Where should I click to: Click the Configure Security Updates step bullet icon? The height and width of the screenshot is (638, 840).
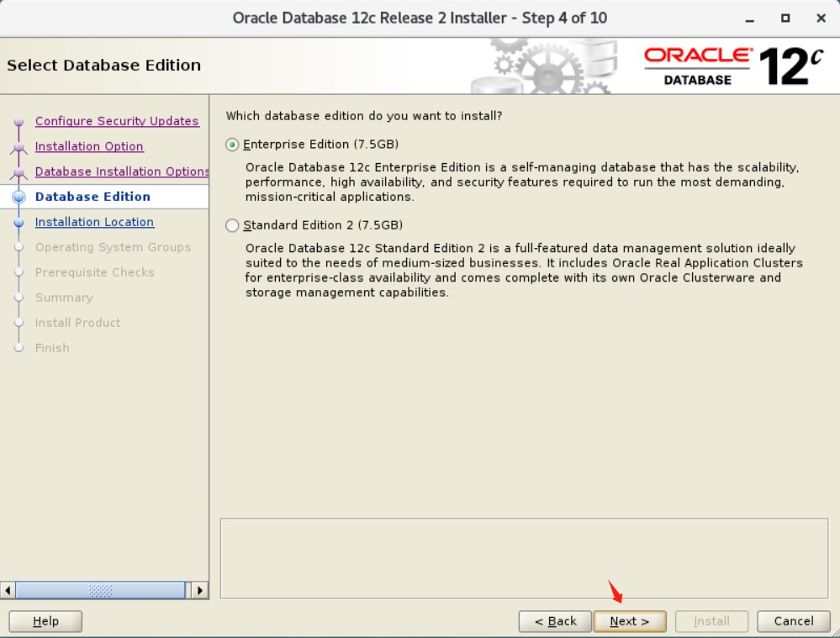(x=18, y=121)
